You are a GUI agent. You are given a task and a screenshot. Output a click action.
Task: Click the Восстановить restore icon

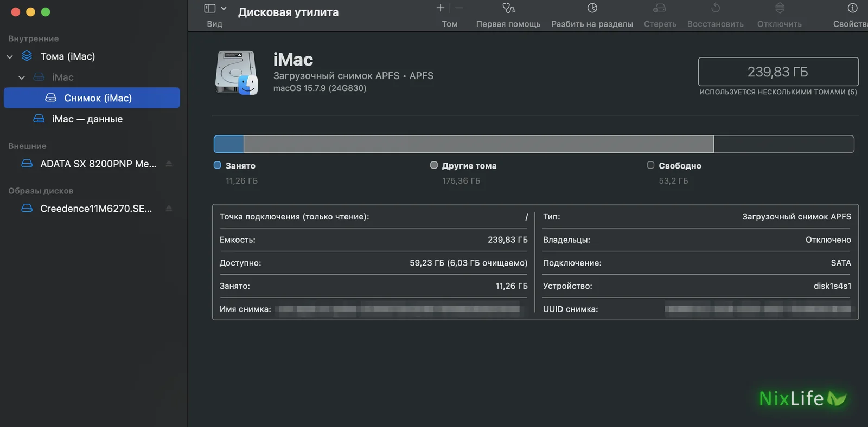(716, 8)
